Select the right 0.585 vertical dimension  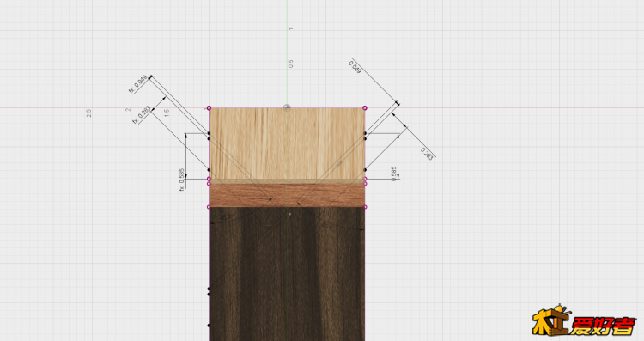point(393,174)
